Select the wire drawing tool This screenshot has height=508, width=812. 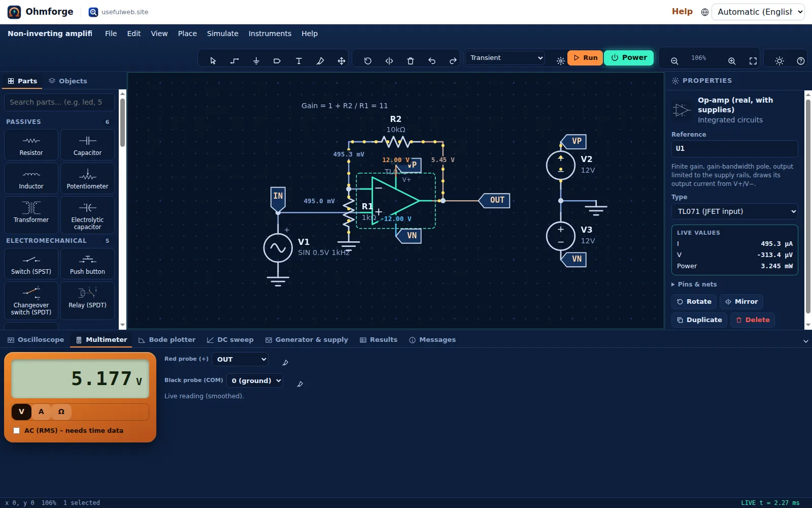[234, 61]
